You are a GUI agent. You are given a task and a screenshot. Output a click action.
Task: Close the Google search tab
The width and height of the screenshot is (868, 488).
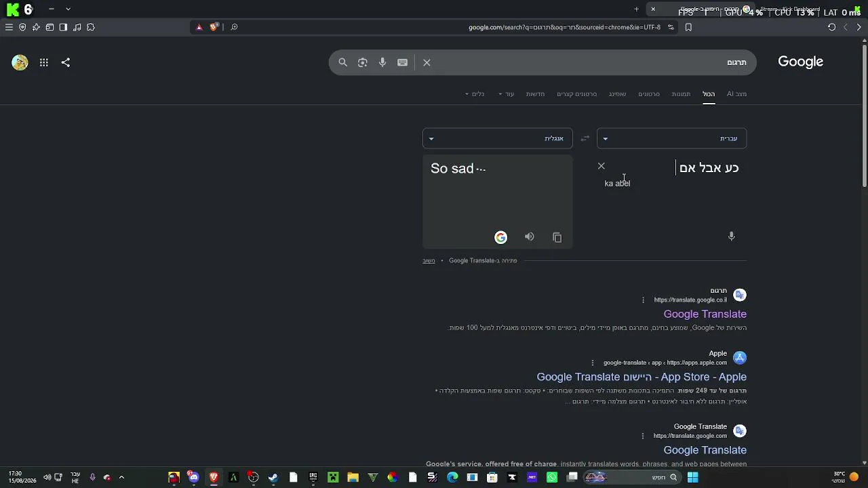click(653, 9)
